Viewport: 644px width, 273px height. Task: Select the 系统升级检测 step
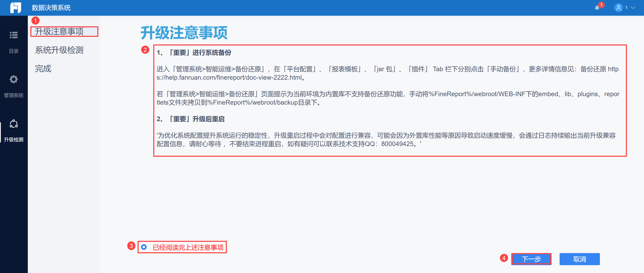tap(59, 50)
